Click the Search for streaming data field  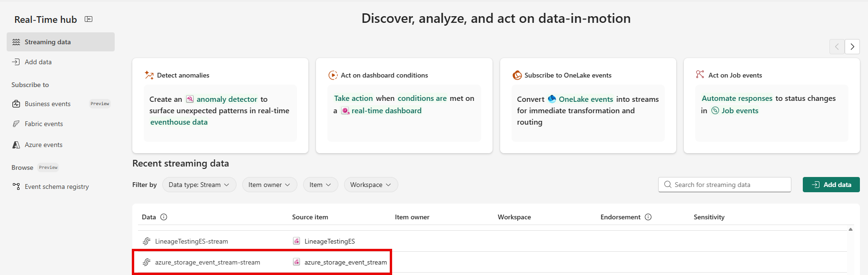725,185
